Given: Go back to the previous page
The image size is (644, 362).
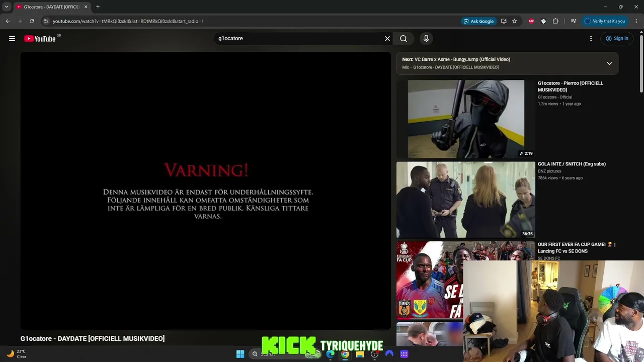Looking at the screenshot, I should [8, 21].
